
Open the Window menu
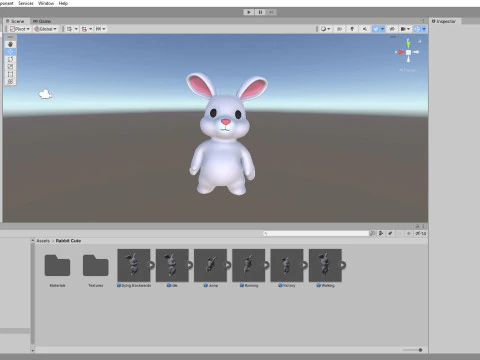pos(46,3)
